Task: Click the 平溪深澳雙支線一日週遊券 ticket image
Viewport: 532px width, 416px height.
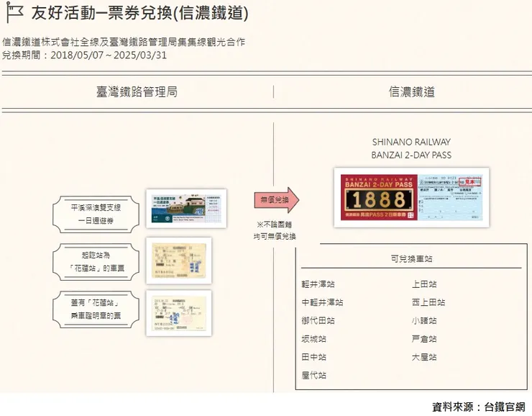Action: 186,209
